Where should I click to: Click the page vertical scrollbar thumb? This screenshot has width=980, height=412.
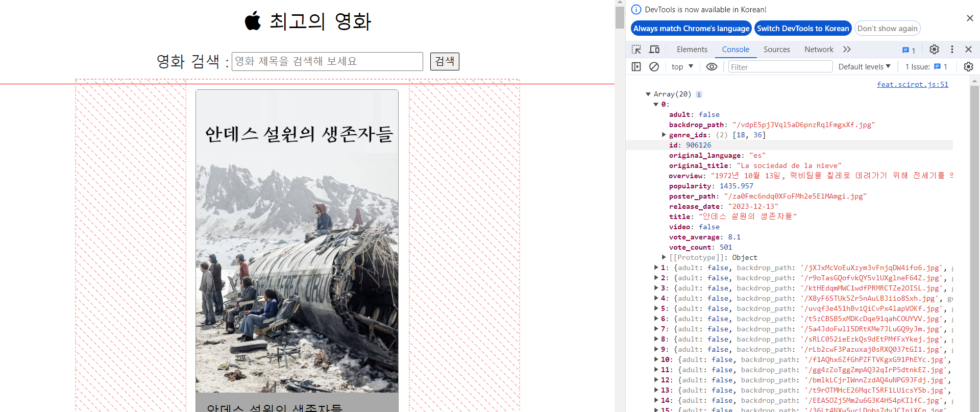pos(620,17)
